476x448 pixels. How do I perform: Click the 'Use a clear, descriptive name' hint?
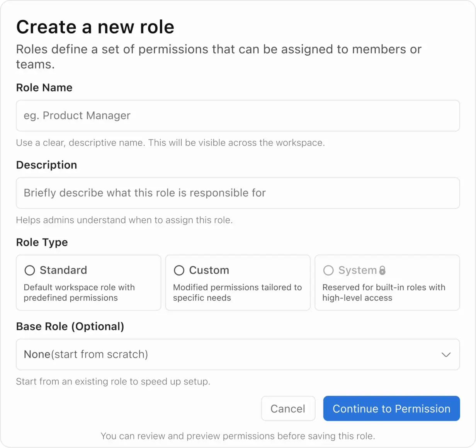[170, 143]
